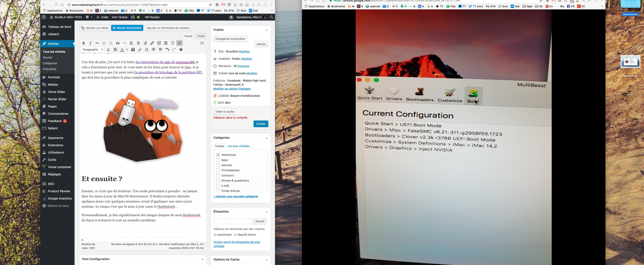The image size is (644, 265).
Task: Click Déplacer dans la corbeille link
Action: [x=230, y=118]
